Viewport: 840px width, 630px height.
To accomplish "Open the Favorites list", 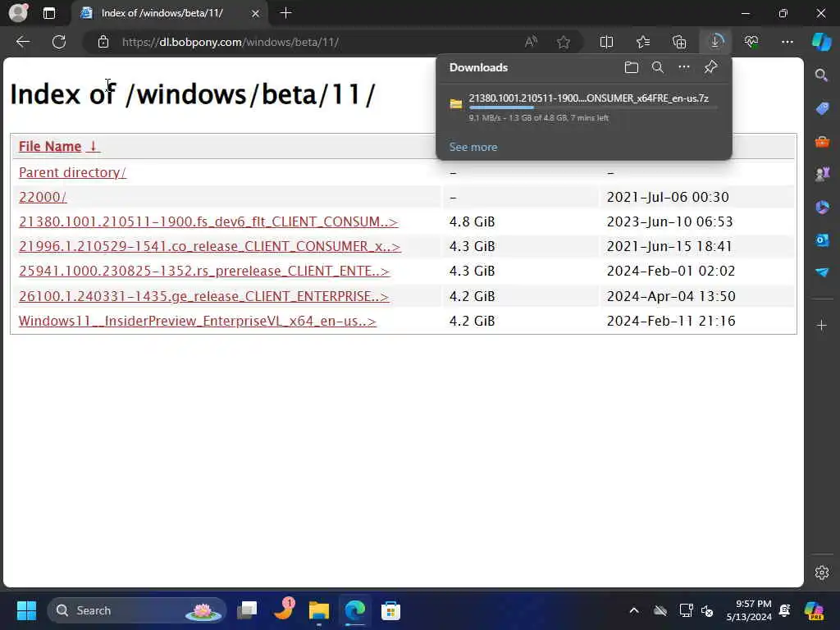I will (643, 42).
